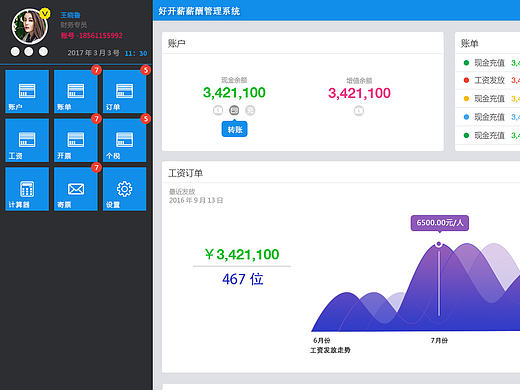The height and width of the screenshot is (390, 520).
Task: Click the first white dot under avatar
Action: (15, 52)
